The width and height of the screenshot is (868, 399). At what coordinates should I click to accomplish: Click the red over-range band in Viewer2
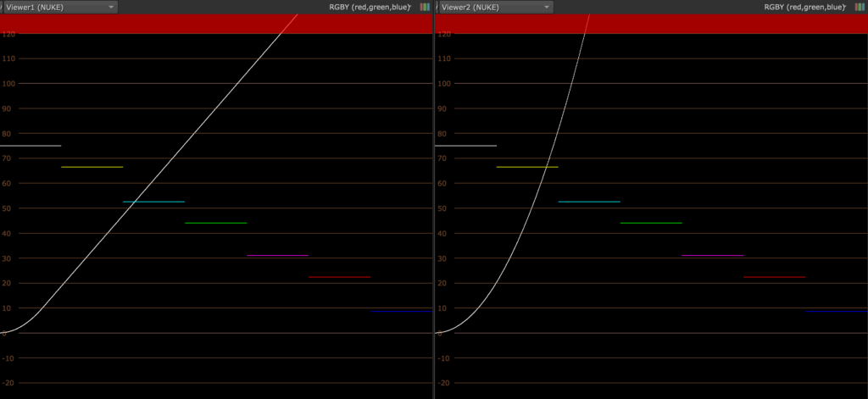pyautogui.click(x=721, y=24)
